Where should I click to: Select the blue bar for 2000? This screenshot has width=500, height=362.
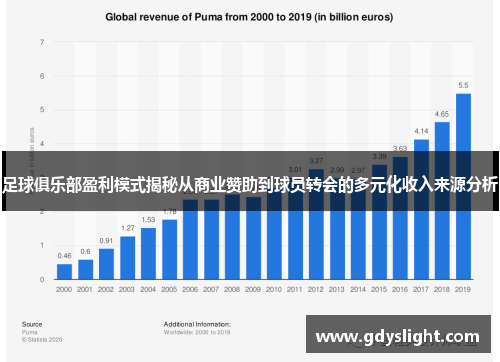64,272
